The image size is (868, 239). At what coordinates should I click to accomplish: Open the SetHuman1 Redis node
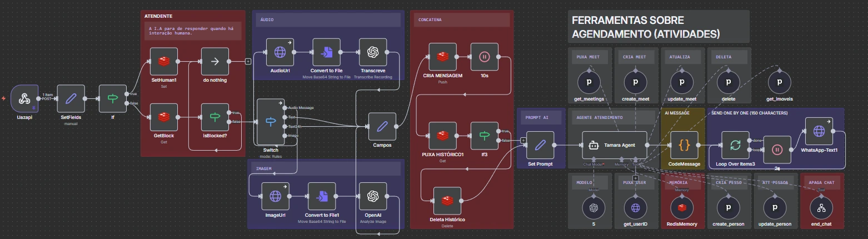click(x=164, y=61)
